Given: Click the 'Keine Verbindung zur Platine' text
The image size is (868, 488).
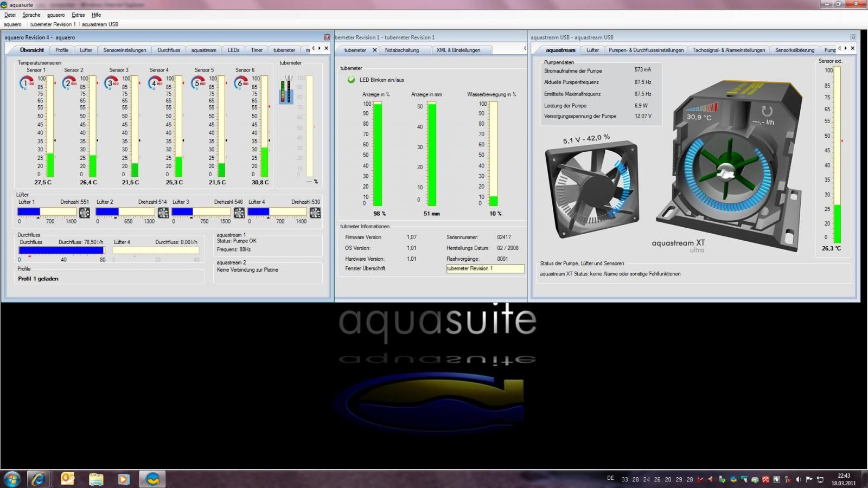Looking at the screenshot, I should click(247, 269).
